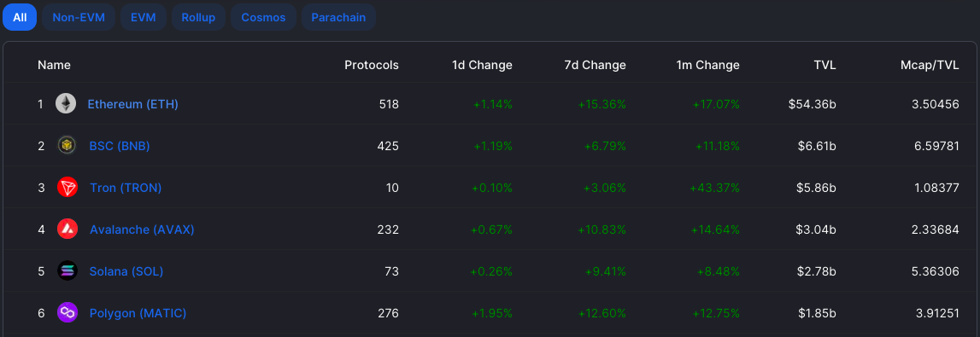The height and width of the screenshot is (337, 980).
Task: Show only Rollup chains
Action: [199, 17]
